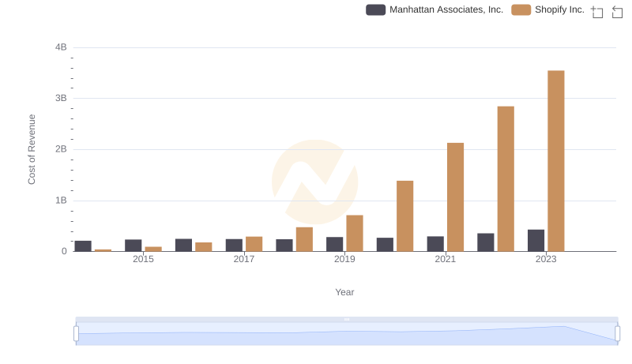
Task: Click the left handle of the zoom slider
Action: pos(76,333)
